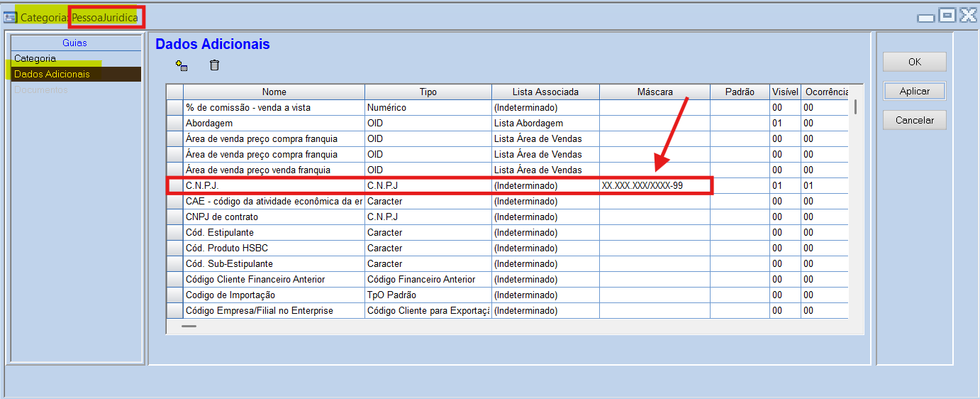
Task: Select the 'Codigo de Importação' name cell
Action: tap(274, 295)
